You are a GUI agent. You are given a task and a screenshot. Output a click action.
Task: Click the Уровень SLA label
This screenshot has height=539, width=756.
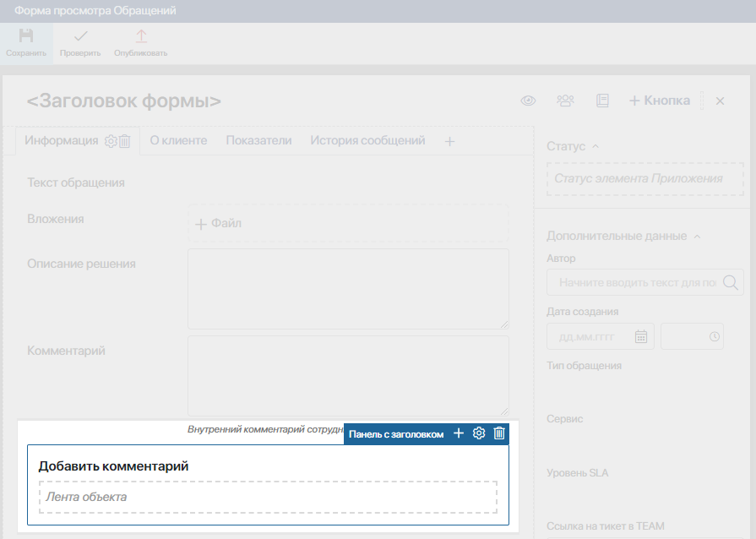pyautogui.click(x=577, y=473)
